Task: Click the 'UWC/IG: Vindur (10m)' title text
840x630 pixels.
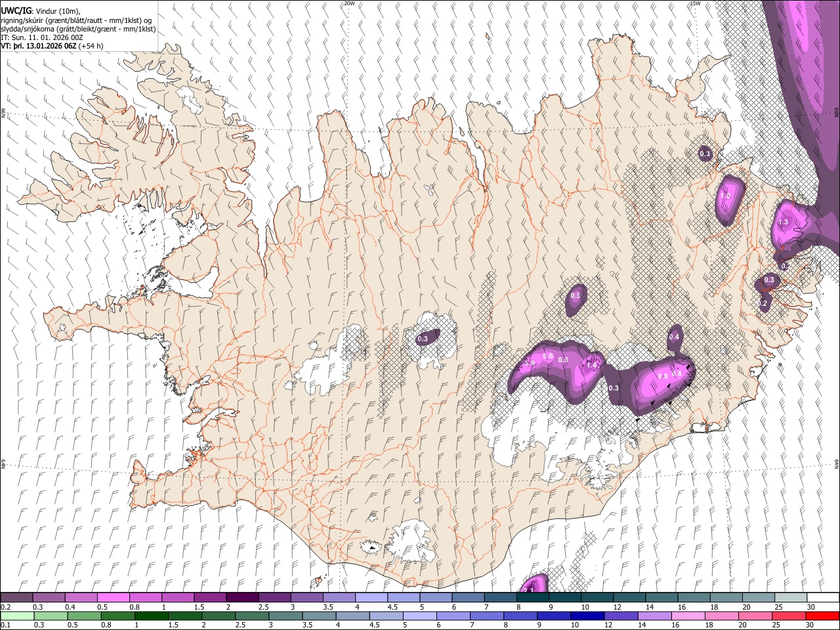Action: point(41,10)
